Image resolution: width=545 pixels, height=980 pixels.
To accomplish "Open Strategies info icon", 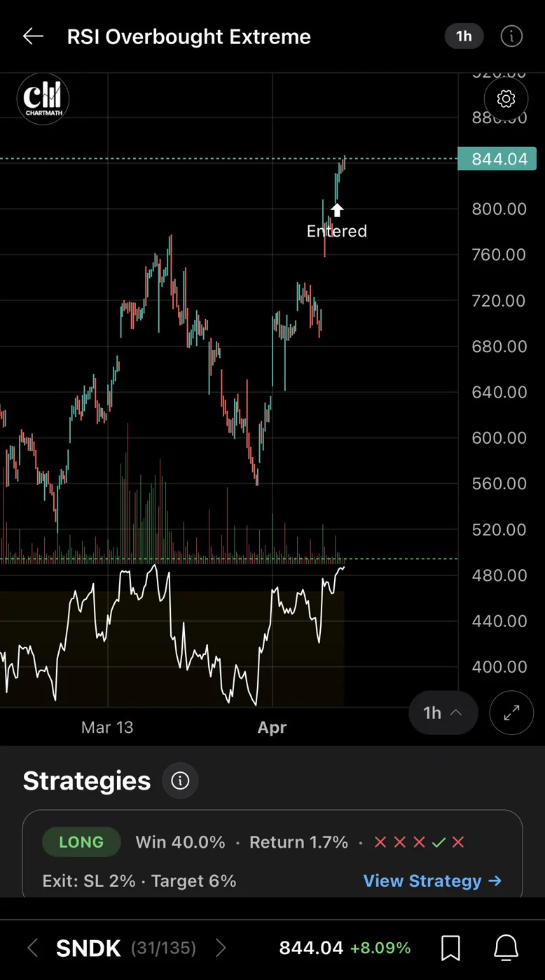I will click(180, 780).
